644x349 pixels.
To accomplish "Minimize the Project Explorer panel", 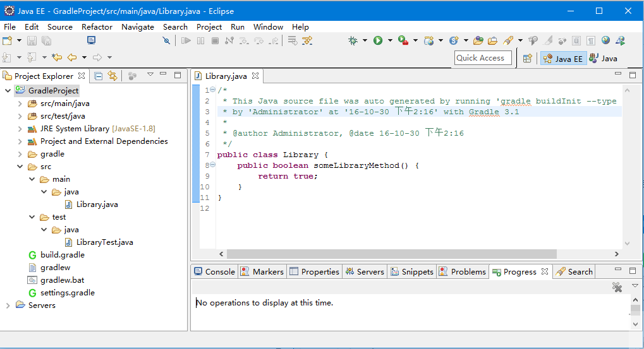I will [x=163, y=74].
